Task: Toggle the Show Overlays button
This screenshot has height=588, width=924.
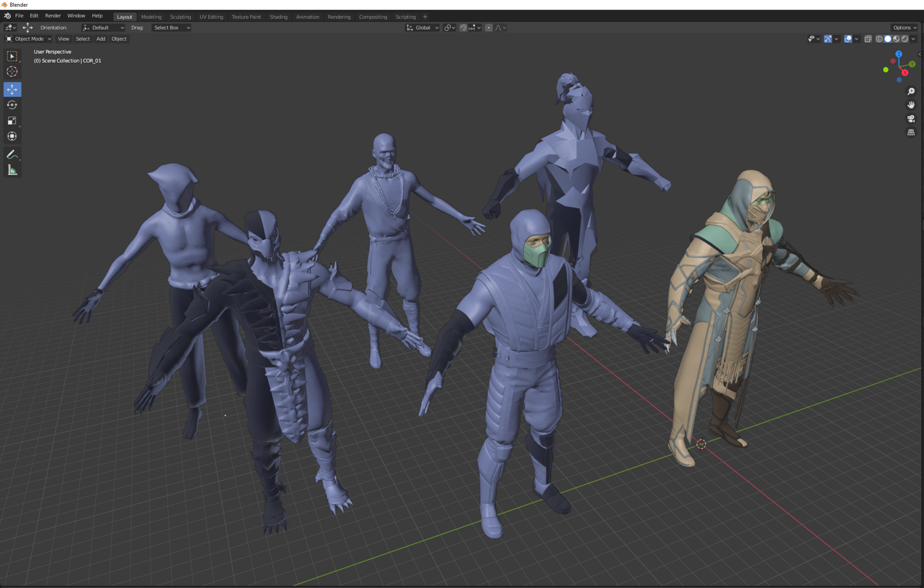Action: (848, 38)
